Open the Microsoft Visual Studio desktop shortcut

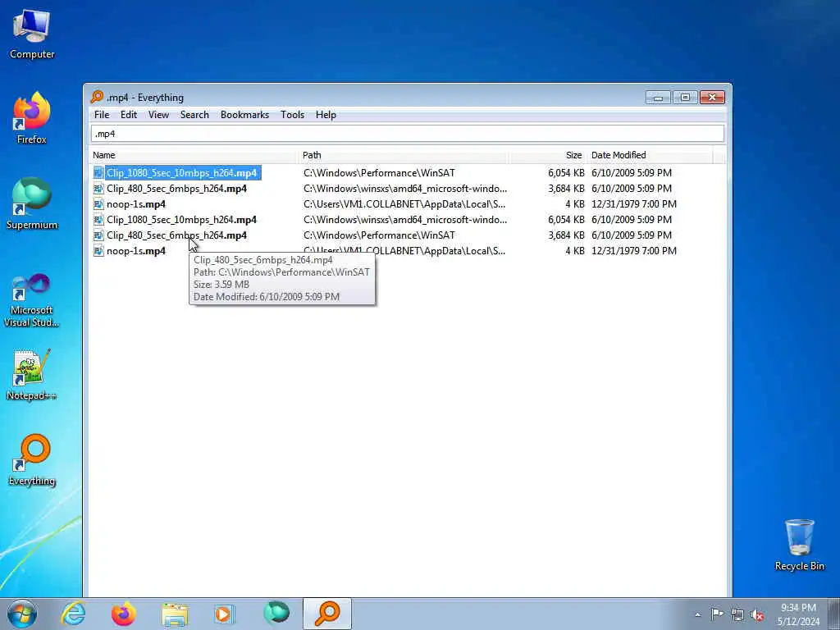[32, 300]
